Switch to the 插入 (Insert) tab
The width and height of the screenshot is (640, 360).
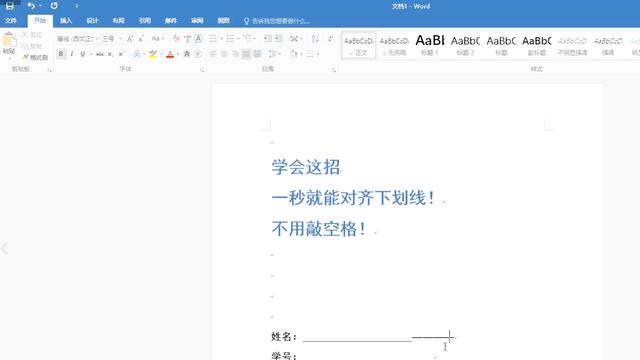[66, 20]
